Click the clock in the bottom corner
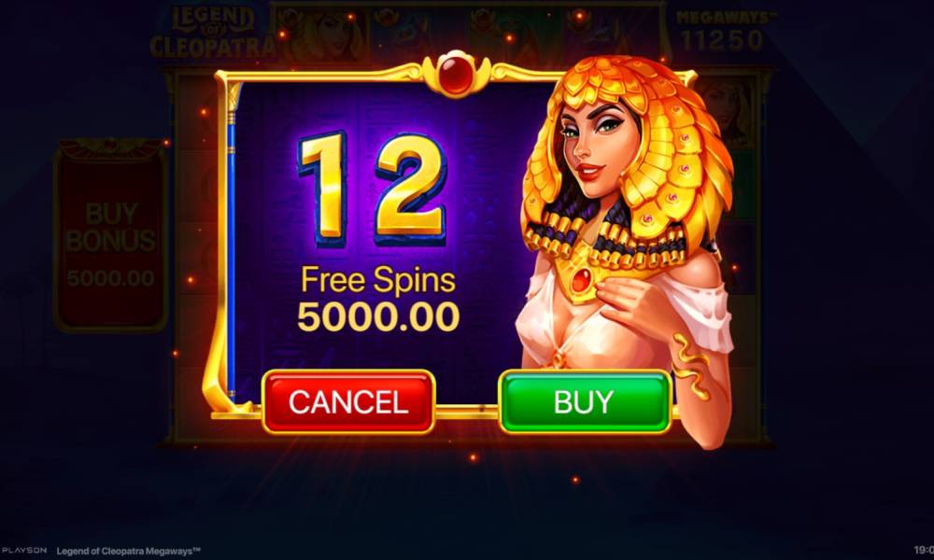The width and height of the screenshot is (934, 560). 924,551
